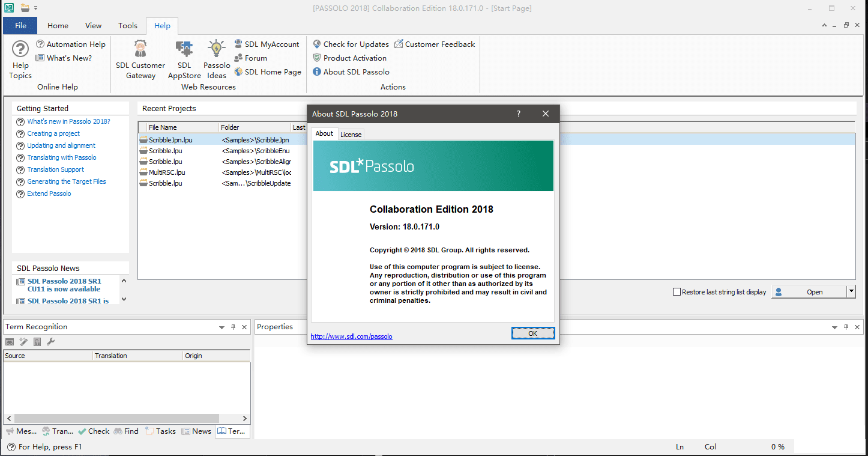Viewport: 868px width, 456px height.
Task: Click the wand icon in Term Recognition toolbar
Action: click(23, 342)
